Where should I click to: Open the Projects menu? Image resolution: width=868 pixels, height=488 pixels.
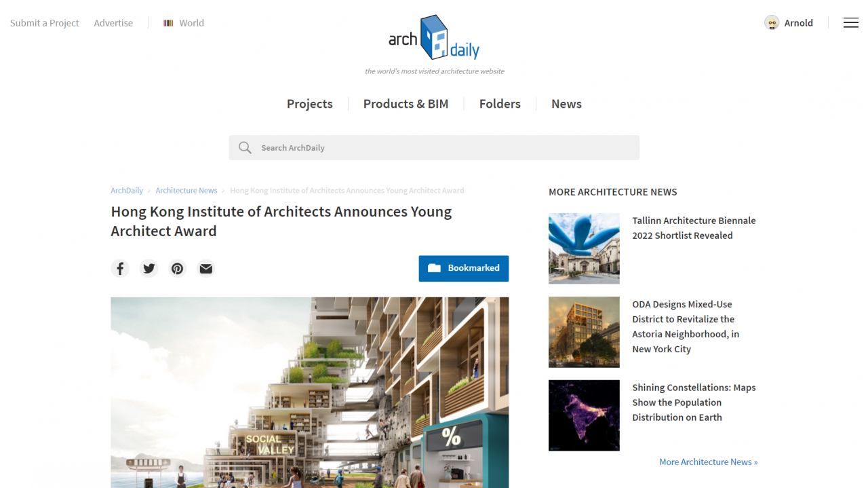[x=310, y=104]
